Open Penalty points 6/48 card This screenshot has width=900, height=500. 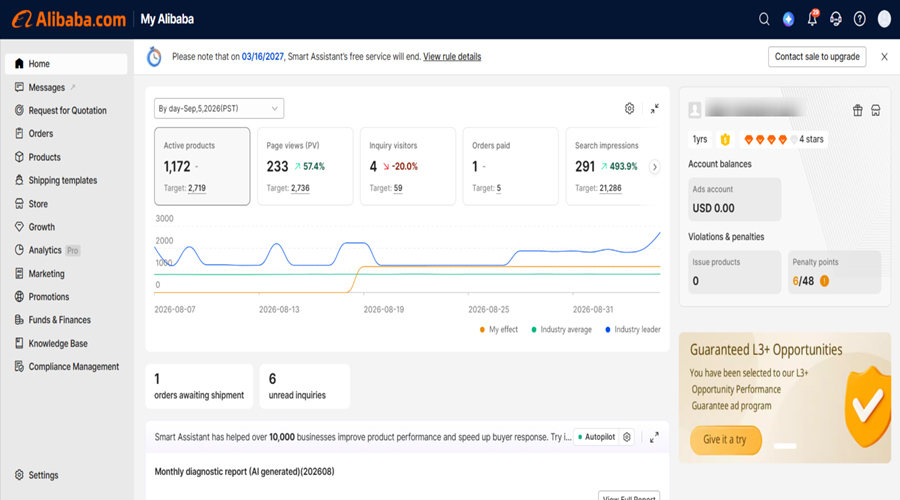[835, 272]
